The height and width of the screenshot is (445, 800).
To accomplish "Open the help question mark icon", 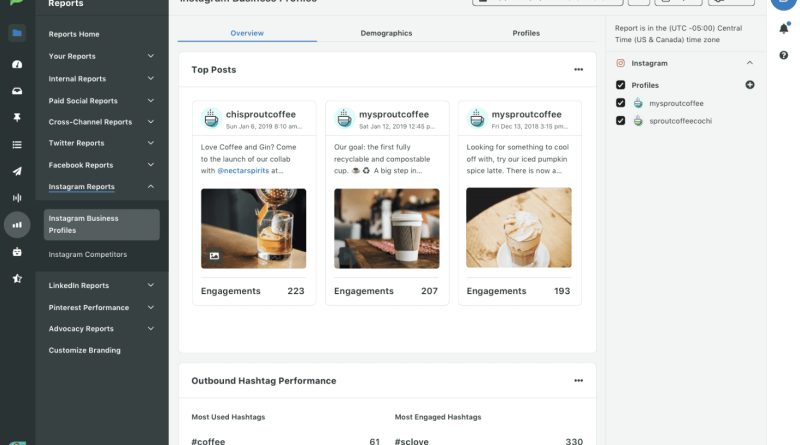I will 784,55.
